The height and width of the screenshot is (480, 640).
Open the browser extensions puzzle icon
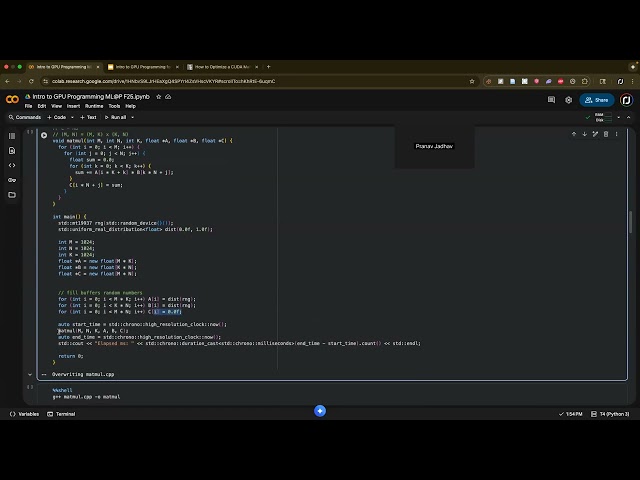(x=584, y=81)
